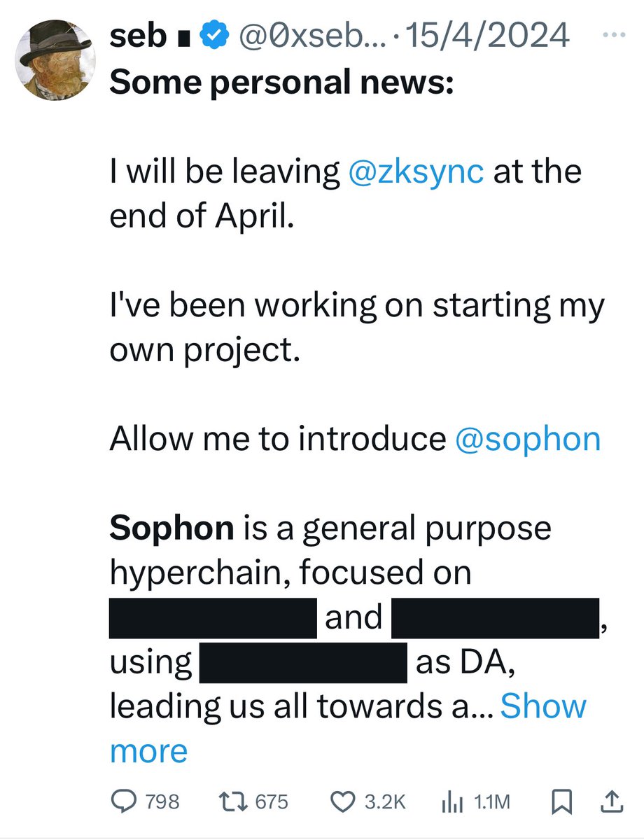Click the 3.2K likes count
The width and height of the screenshot is (644, 840).
tap(385, 801)
